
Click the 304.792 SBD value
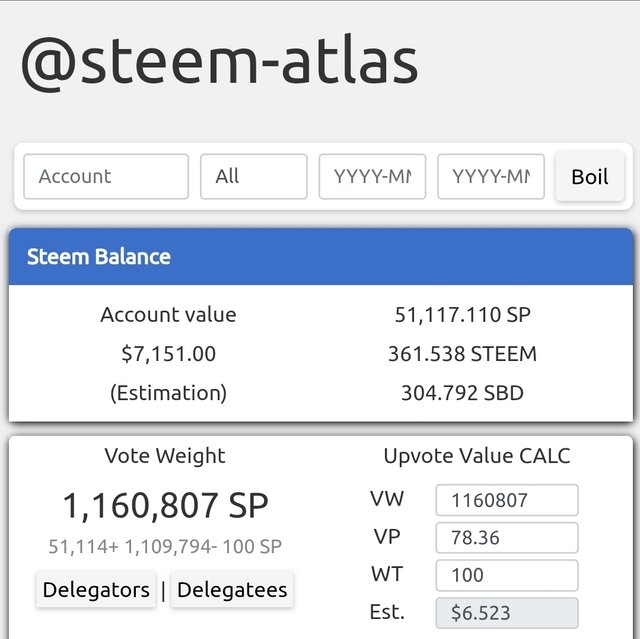pos(462,393)
